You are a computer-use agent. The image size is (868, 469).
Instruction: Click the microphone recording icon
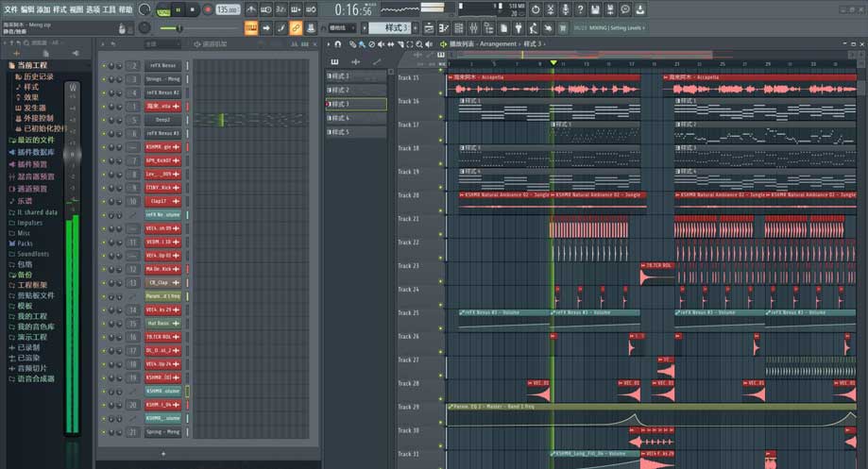pos(566,9)
